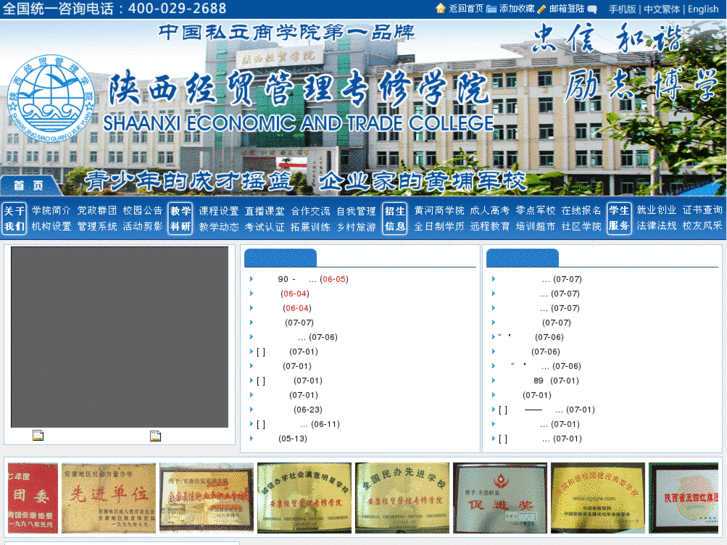Open the 邮箱登陆 link
The height and width of the screenshot is (545, 727).
pos(567,9)
